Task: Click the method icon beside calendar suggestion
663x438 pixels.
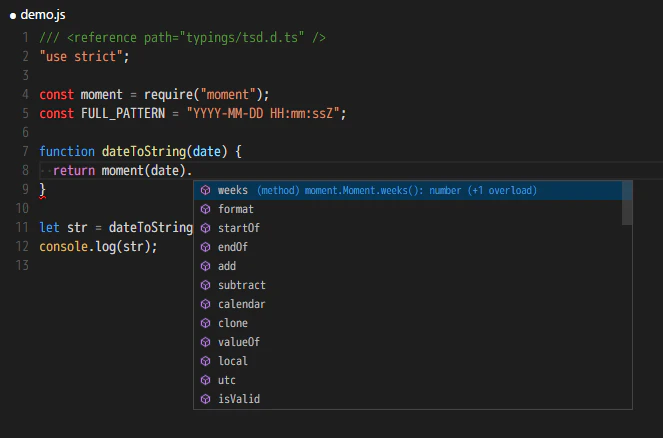Action: (x=205, y=304)
